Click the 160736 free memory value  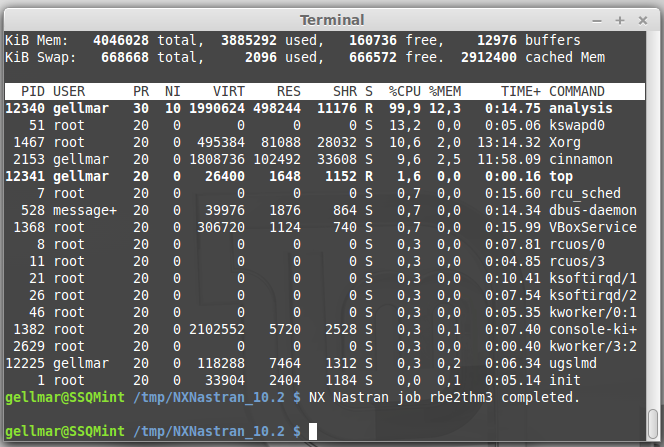[373, 41]
